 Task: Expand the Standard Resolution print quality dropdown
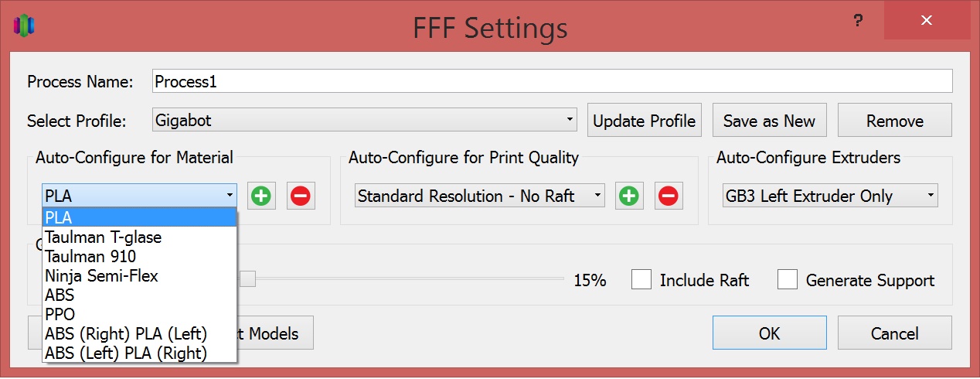[479, 196]
